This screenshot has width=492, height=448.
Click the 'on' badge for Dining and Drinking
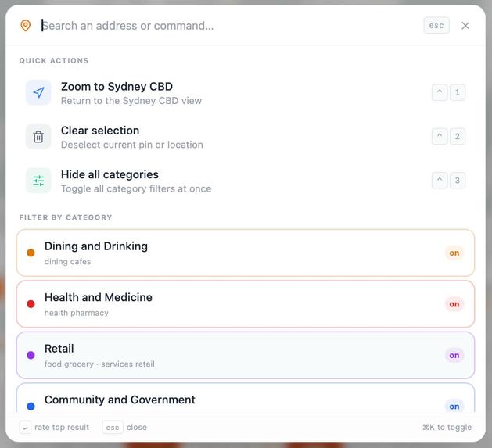pyautogui.click(x=454, y=253)
